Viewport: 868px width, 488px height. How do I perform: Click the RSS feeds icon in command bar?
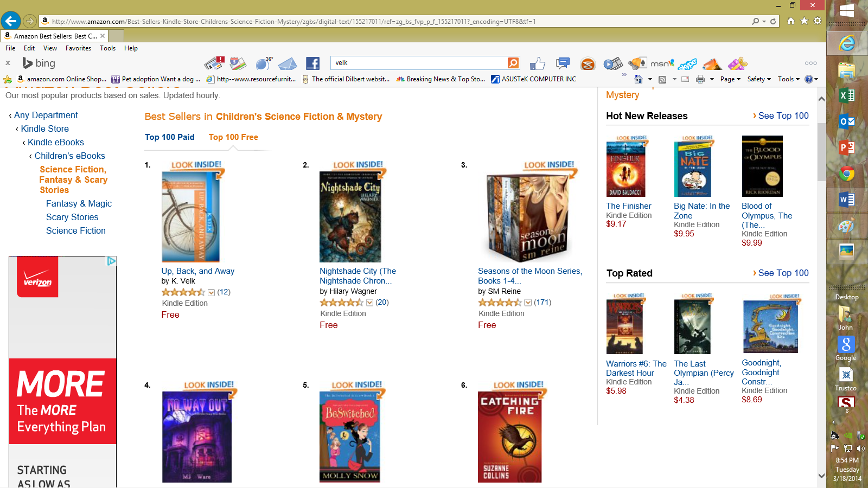[662, 79]
